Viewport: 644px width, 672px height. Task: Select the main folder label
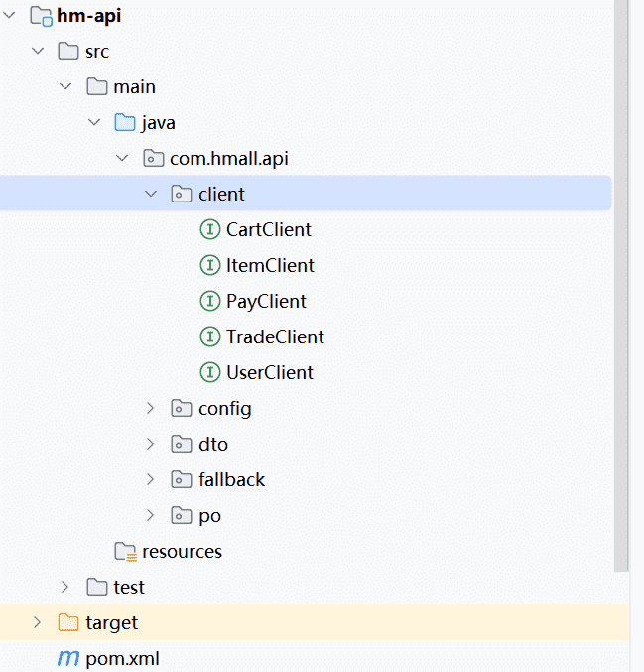(134, 86)
